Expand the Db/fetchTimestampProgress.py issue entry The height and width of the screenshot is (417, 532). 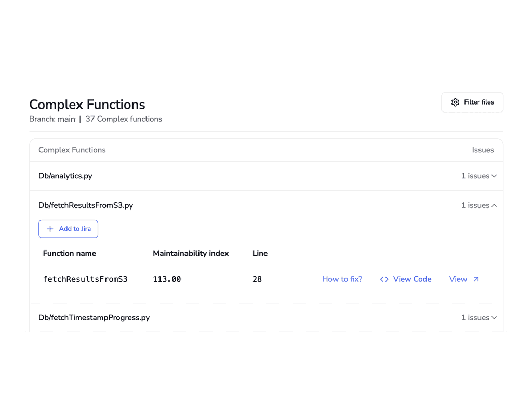click(478, 317)
